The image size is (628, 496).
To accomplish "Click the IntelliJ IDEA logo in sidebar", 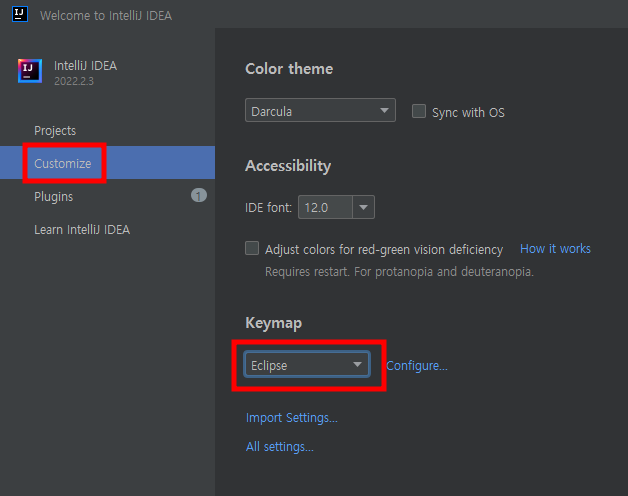I will point(30,71).
